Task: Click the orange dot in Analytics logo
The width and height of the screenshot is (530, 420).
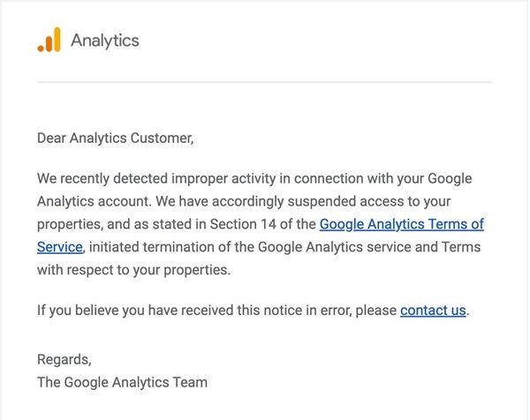Action: click(x=41, y=49)
